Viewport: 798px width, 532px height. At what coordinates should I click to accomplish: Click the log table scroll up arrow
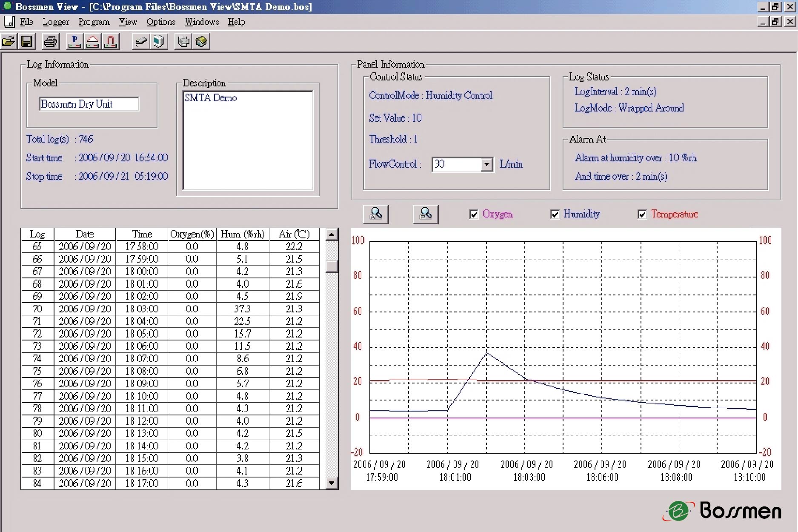click(x=331, y=235)
